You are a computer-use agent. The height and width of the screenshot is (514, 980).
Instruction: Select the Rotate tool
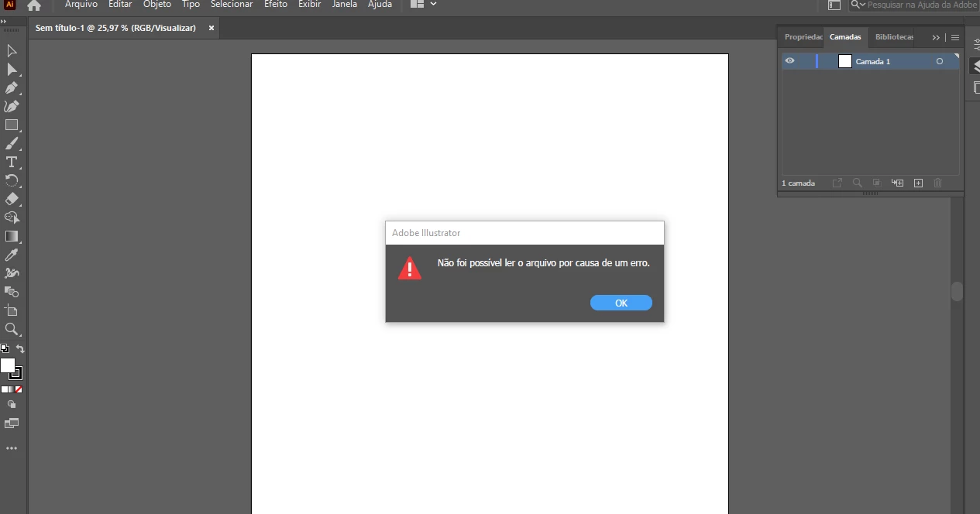pos(12,180)
